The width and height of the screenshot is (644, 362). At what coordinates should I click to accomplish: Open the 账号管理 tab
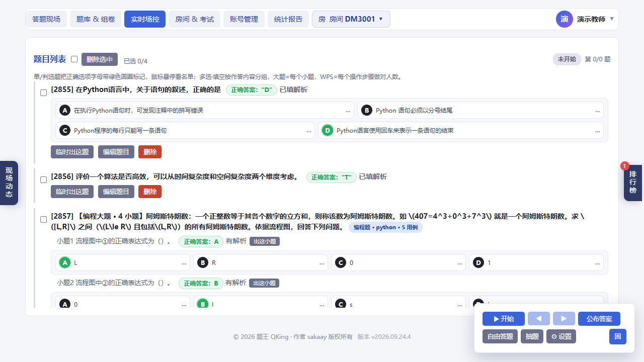[244, 19]
